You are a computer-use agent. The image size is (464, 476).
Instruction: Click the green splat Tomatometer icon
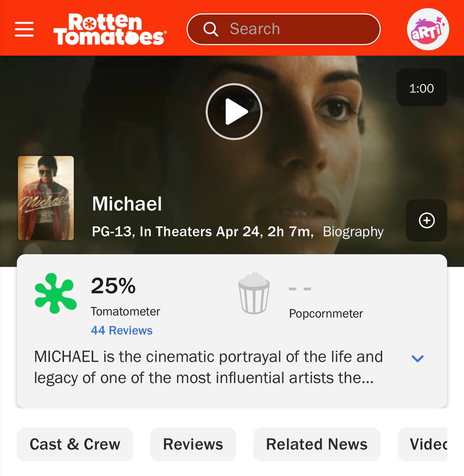55,293
